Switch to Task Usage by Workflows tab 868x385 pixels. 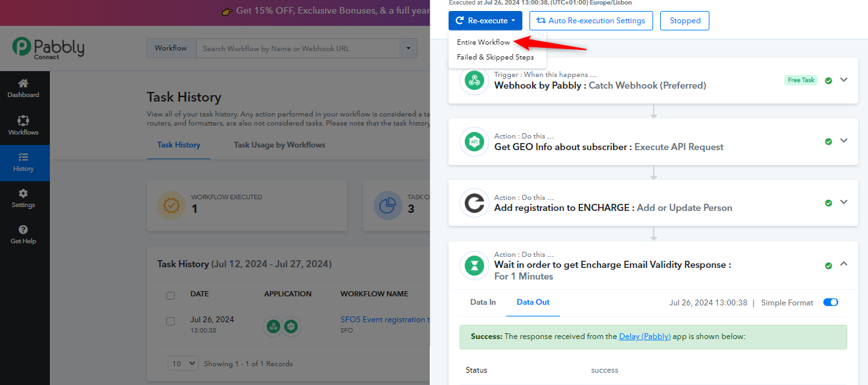280,145
